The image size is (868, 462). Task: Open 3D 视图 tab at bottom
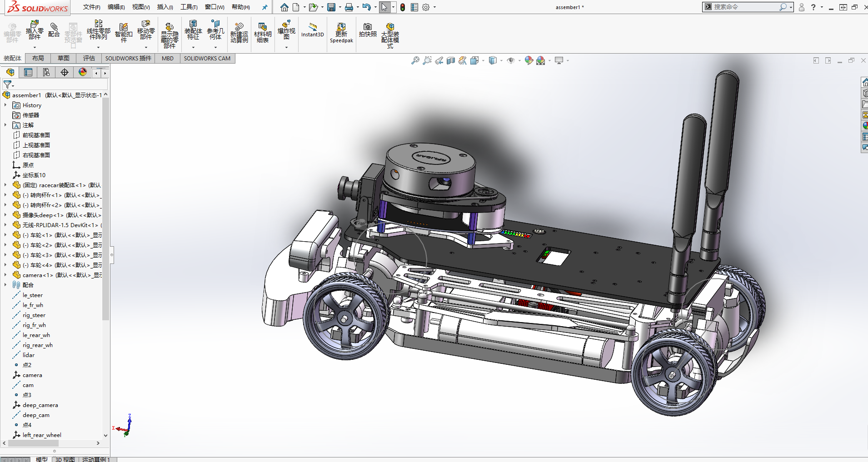pyautogui.click(x=65, y=459)
